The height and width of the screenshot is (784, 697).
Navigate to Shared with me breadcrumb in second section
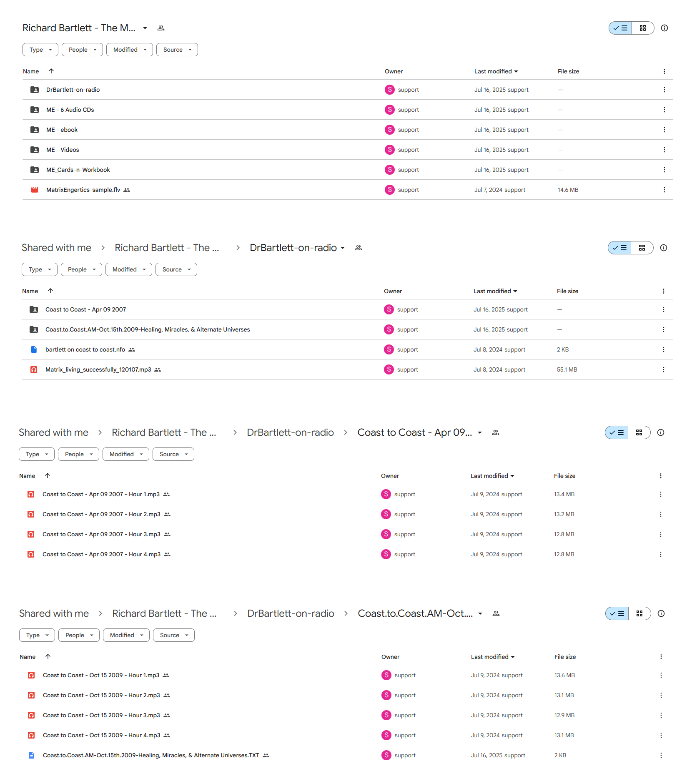tap(56, 248)
